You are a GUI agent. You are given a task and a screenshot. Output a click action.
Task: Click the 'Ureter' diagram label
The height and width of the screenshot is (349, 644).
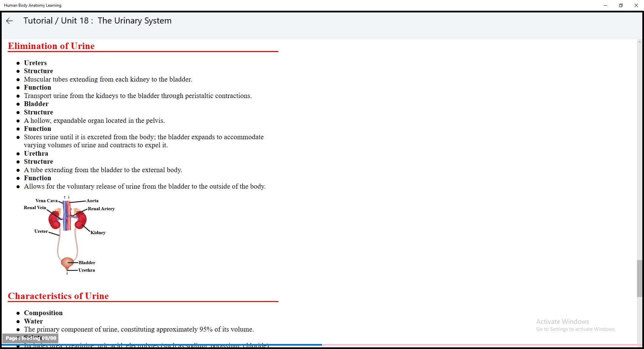pos(41,231)
